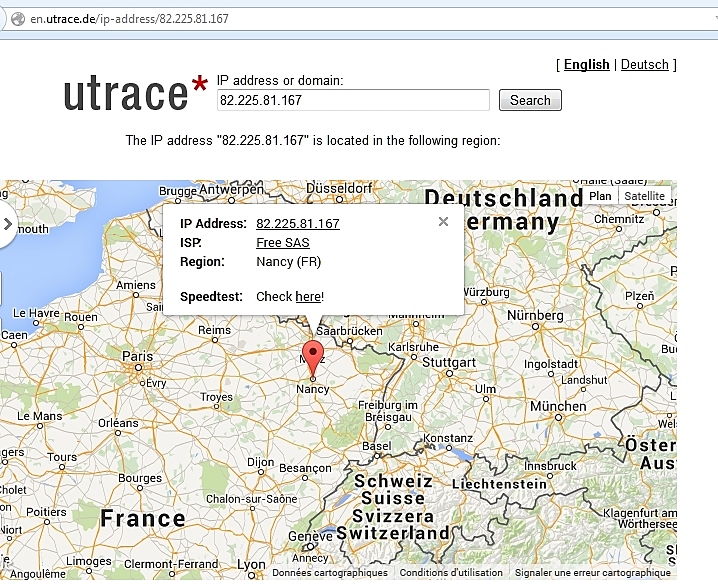Open the speedtest 'here' link
Viewport: 718px width, 584px height.
point(308,297)
